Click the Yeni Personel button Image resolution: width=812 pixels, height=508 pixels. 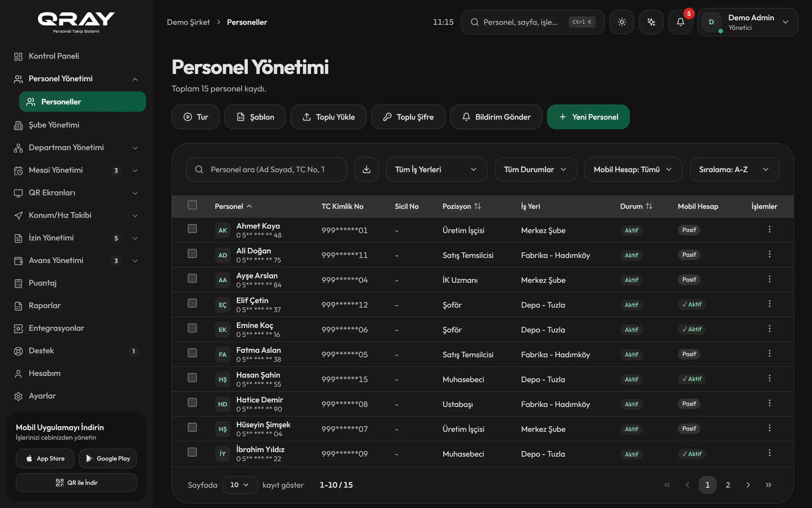[588, 117]
